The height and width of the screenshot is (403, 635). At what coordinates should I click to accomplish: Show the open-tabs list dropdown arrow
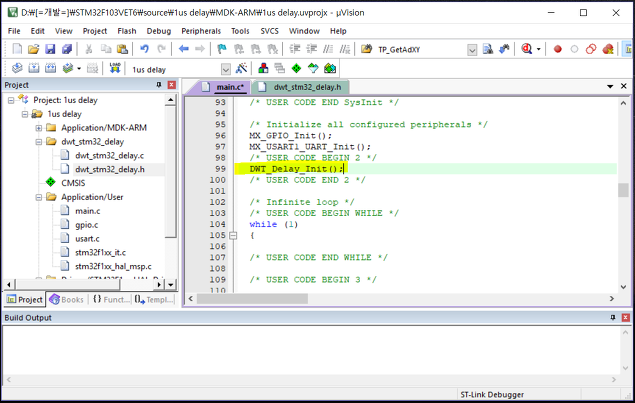(610, 86)
